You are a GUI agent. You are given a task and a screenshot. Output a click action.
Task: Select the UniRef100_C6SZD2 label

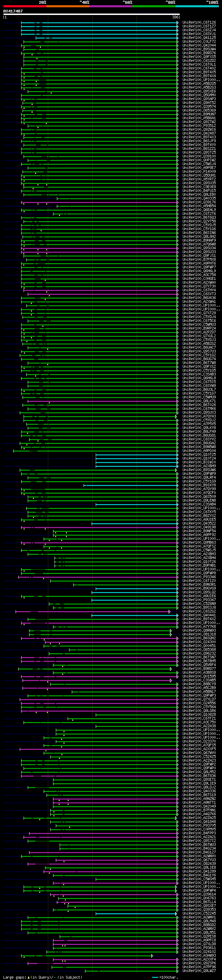pos(199,60)
